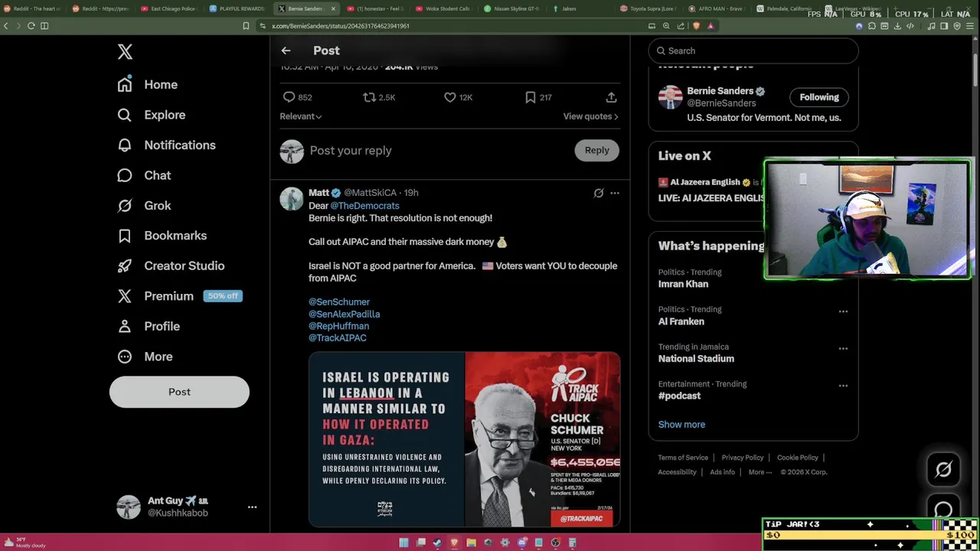This screenshot has height=551, width=980.
Task: Open the @SenSchumer mention link
Action: (x=339, y=302)
